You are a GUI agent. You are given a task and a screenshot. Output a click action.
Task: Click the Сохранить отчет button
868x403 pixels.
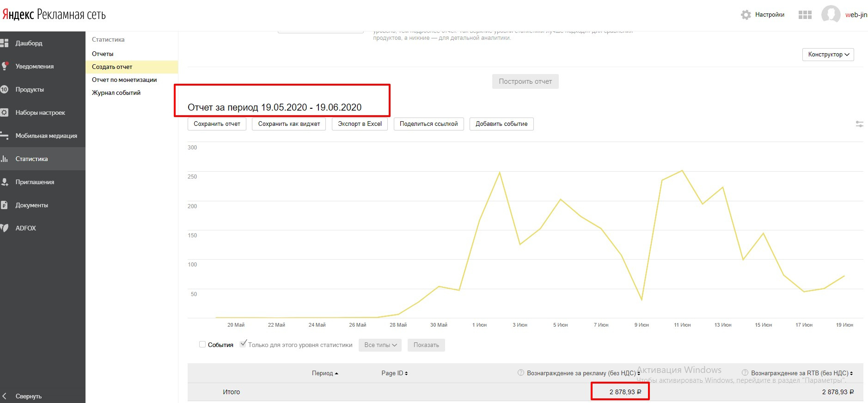[x=217, y=124]
